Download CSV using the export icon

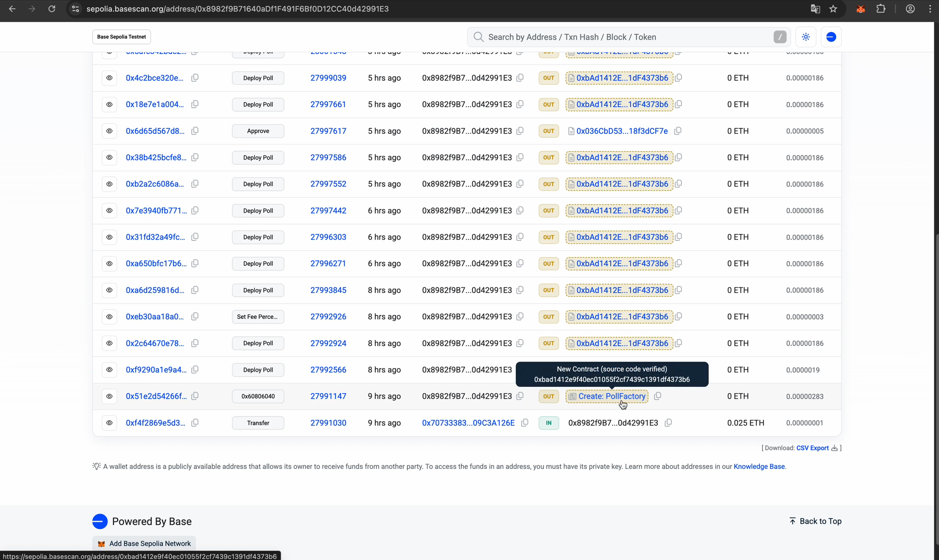pyautogui.click(x=834, y=448)
